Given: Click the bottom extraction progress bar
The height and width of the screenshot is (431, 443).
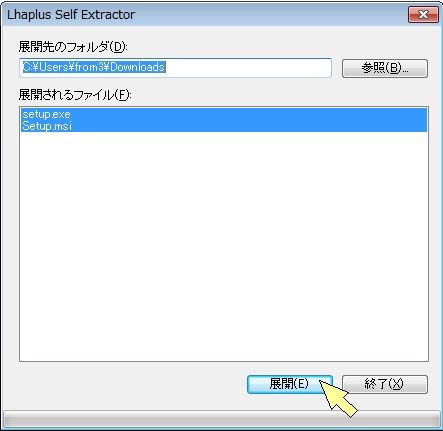Looking at the screenshot, I should pyautogui.click(x=222, y=419).
